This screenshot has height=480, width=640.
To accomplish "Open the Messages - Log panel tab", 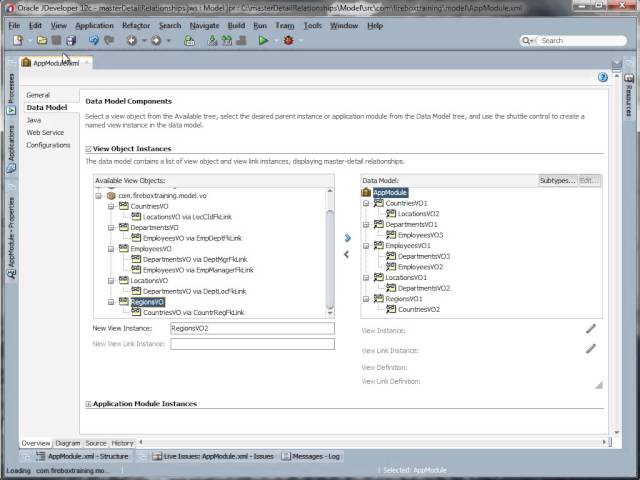I will [311, 456].
